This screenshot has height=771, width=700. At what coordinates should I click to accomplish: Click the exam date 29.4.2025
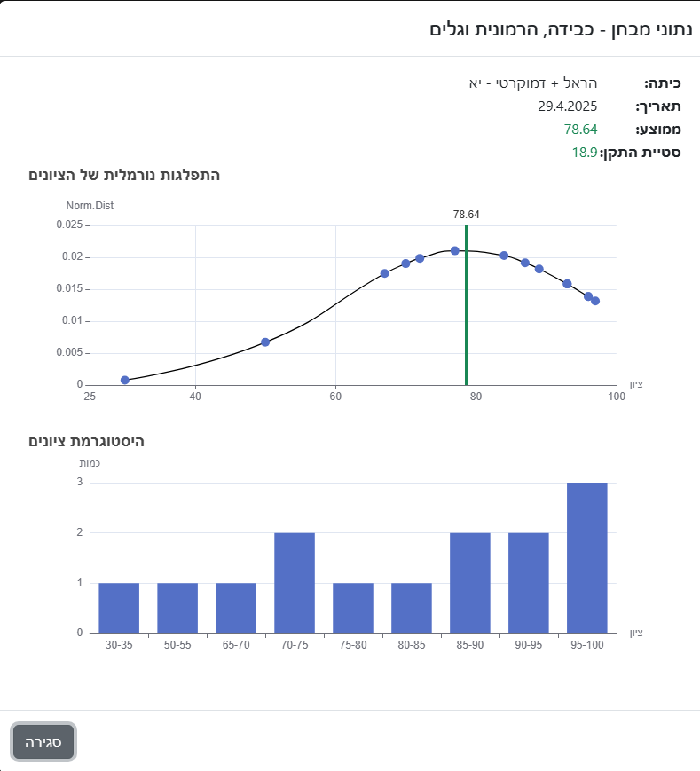coord(567,106)
